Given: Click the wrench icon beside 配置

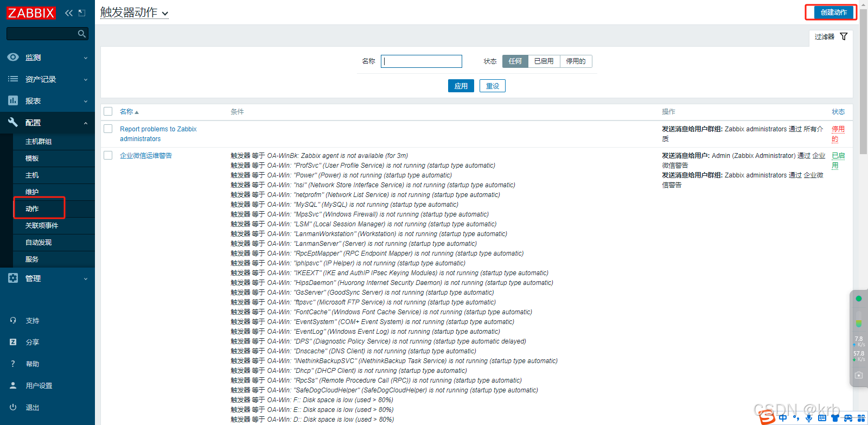Looking at the screenshot, I should pyautogui.click(x=13, y=122).
